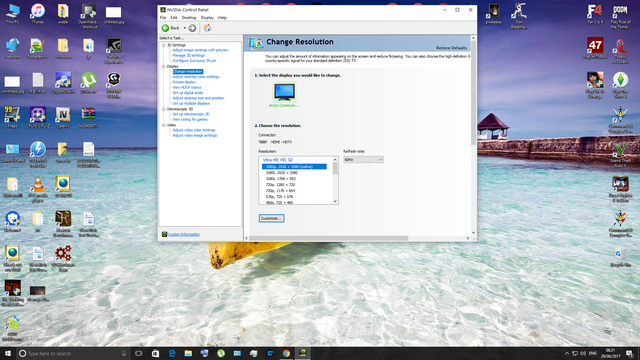
Task: Click main panel vertical scrollbar down arrow
Action: point(473,233)
